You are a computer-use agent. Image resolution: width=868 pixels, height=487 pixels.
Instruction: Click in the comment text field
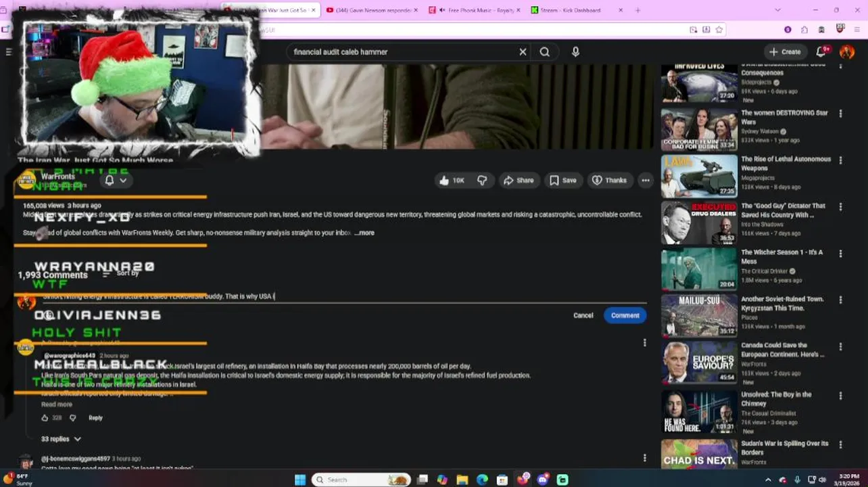(x=345, y=296)
